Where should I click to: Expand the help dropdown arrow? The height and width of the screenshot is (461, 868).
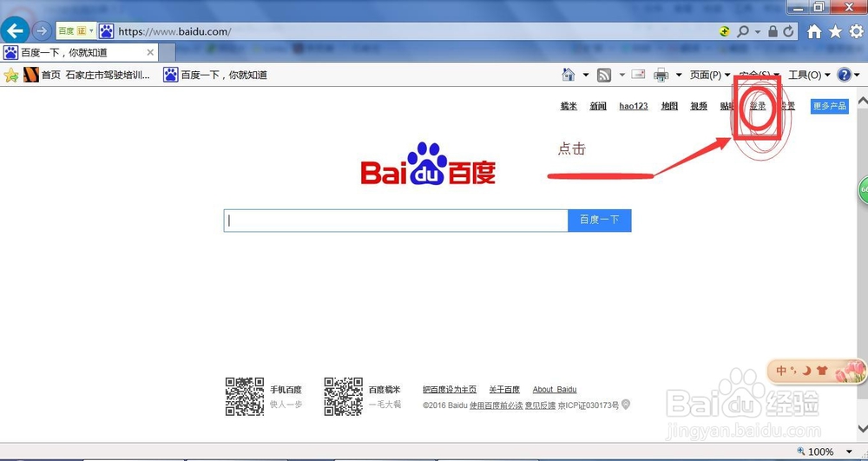(857, 75)
